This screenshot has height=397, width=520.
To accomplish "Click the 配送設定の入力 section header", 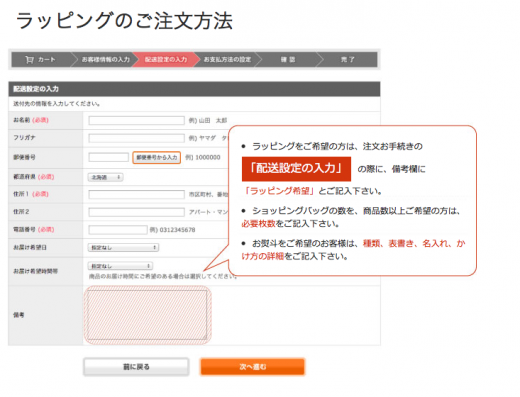I will (194, 89).
